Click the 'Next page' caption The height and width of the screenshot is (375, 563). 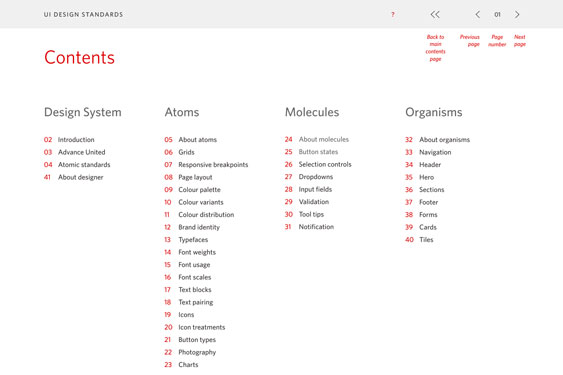pyautogui.click(x=520, y=41)
